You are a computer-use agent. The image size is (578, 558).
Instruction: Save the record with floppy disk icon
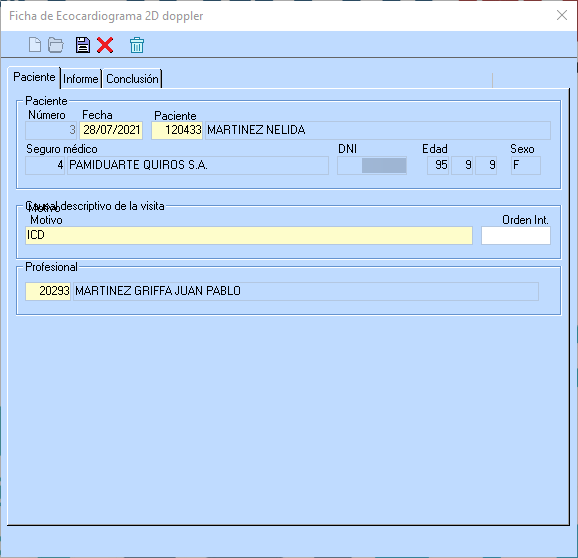tap(83, 45)
